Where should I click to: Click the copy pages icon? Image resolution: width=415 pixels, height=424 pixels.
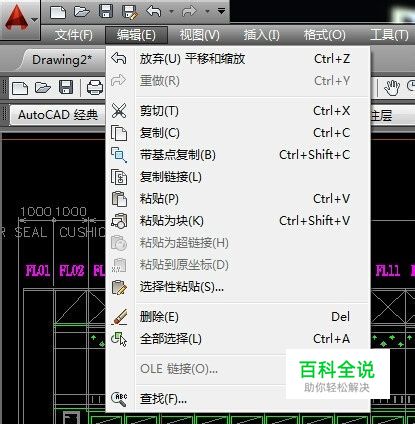pyautogui.click(x=119, y=133)
